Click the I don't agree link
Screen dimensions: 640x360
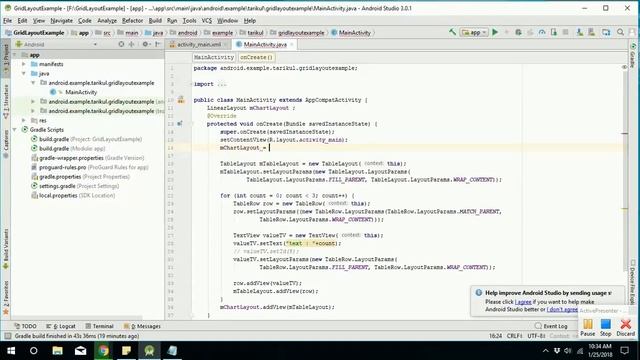[x=562, y=310]
